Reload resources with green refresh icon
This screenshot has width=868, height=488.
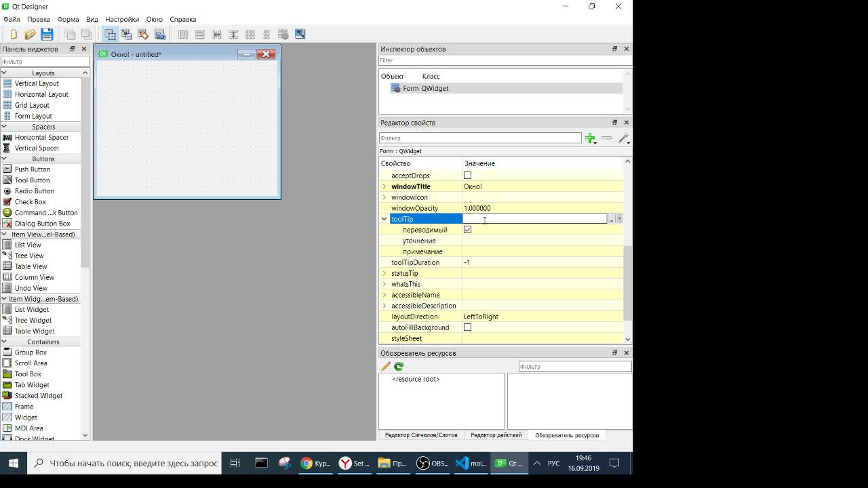tap(399, 366)
